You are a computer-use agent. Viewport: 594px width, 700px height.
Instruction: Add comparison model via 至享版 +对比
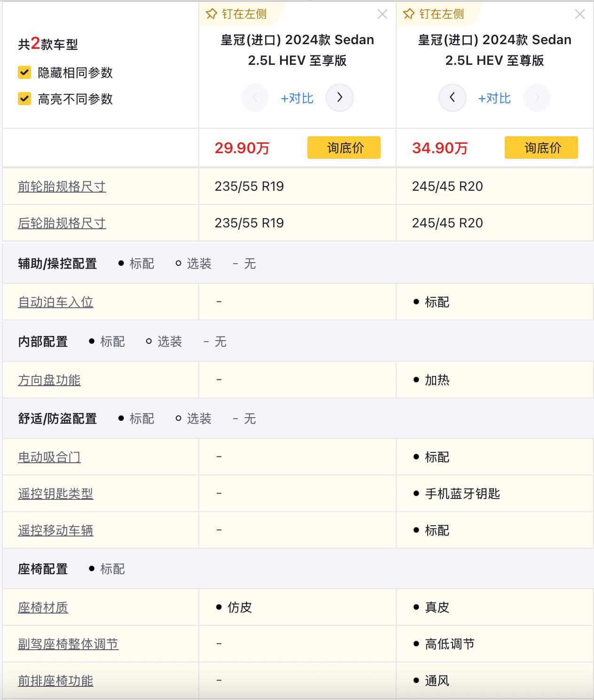point(297,98)
